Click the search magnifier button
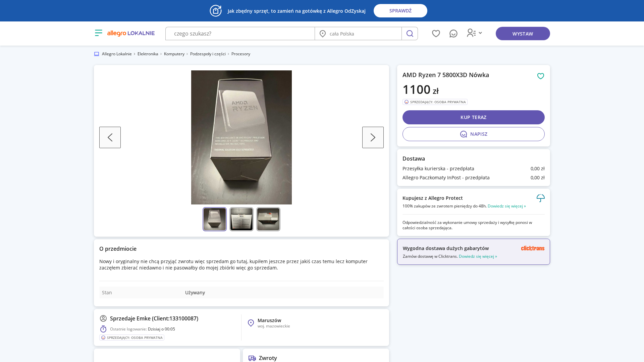 click(x=410, y=34)
